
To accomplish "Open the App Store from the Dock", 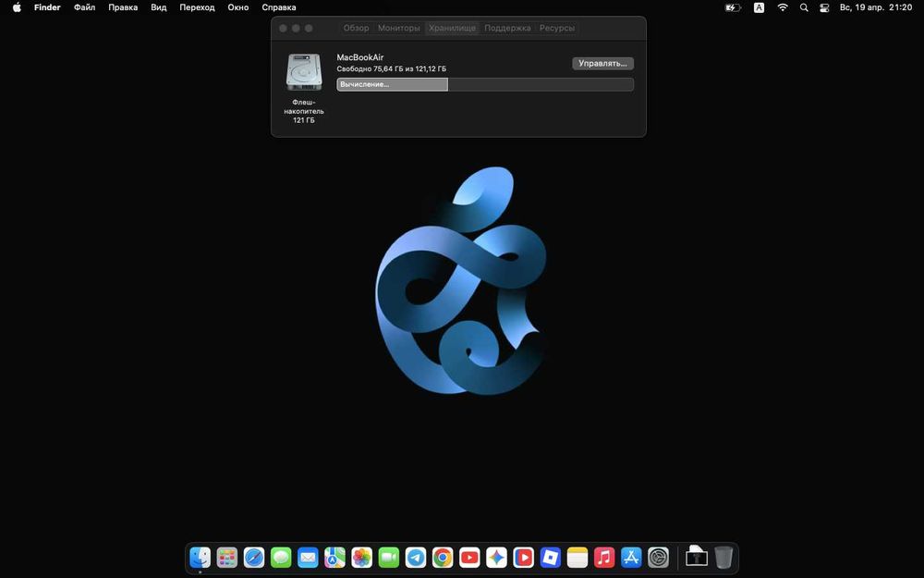I will click(631, 557).
